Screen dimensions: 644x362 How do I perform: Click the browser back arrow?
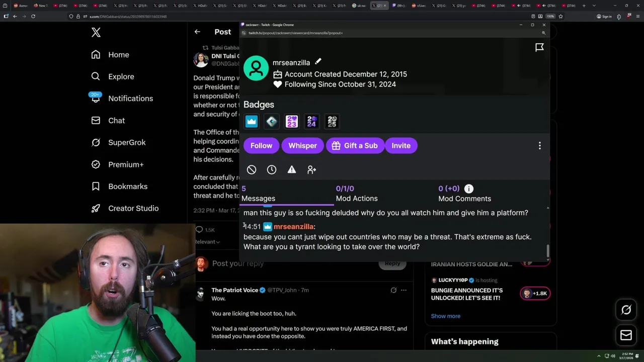point(15,16)
